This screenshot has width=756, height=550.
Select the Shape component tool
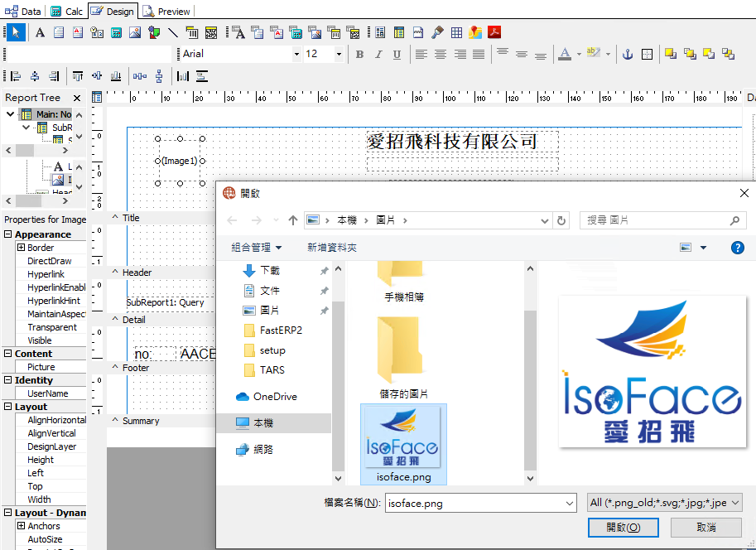point(154,32)
